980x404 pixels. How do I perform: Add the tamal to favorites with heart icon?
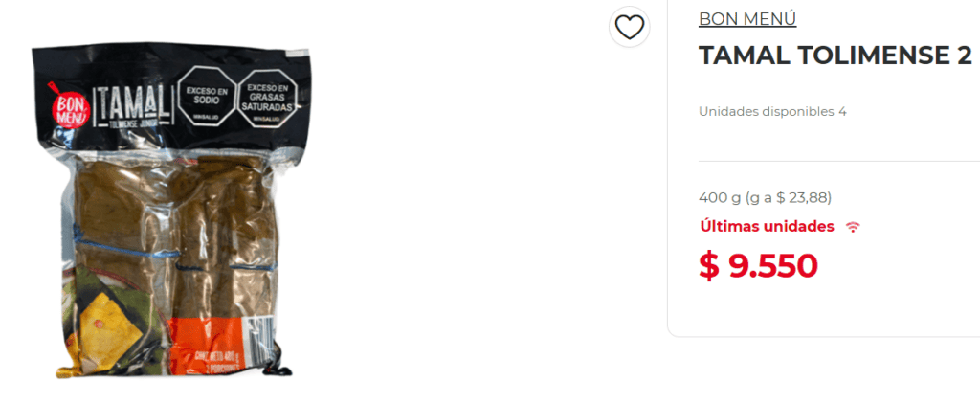[630, 27]
